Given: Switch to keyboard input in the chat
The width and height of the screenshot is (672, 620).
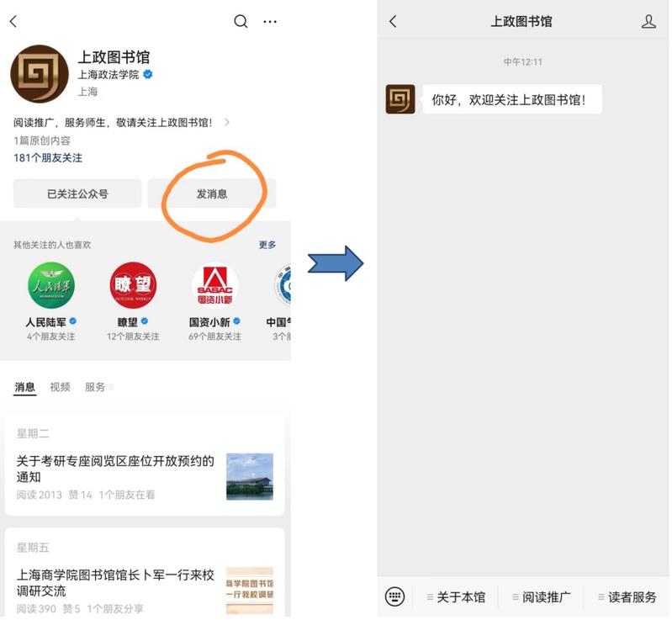Looking at the screenshot, I should coord(394,596).
